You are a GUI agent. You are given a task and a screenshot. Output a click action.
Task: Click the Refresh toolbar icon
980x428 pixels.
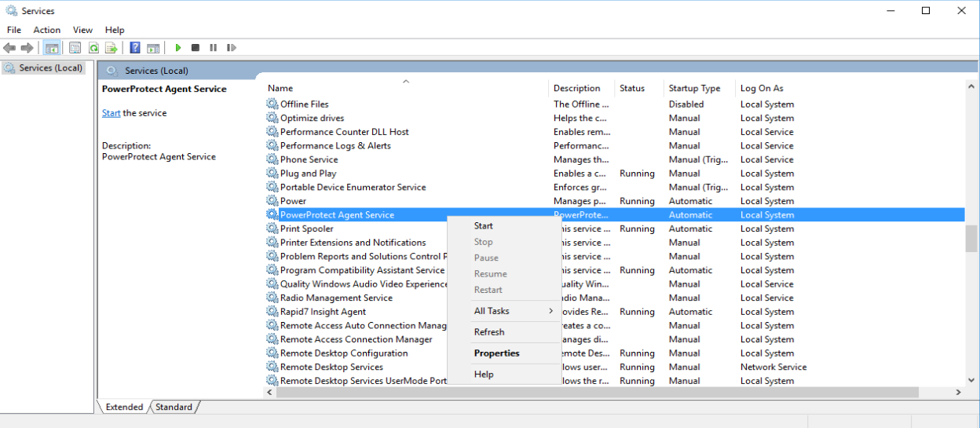click(x=93, y=48)
